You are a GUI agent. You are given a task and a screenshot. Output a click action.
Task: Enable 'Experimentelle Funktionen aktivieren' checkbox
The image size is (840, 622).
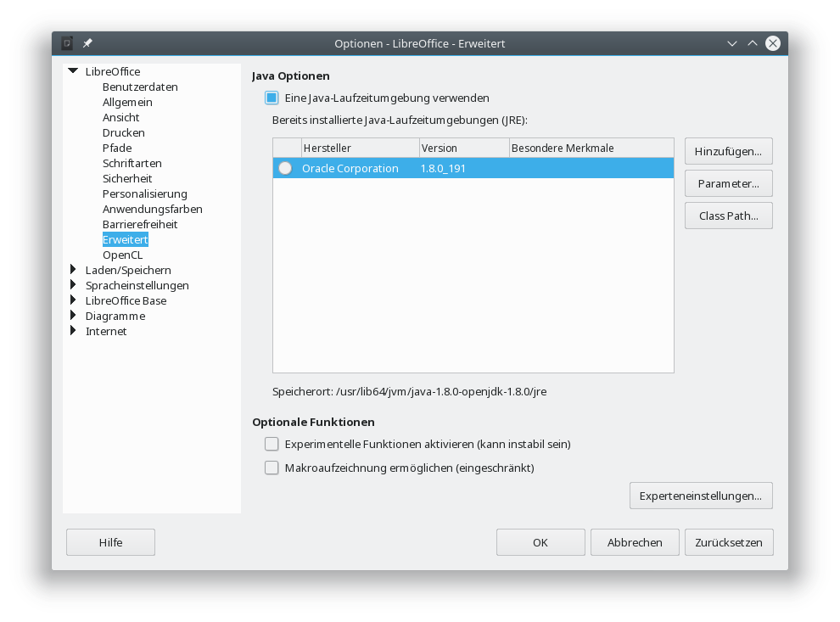pyautogui.click(x=272, y=444)
